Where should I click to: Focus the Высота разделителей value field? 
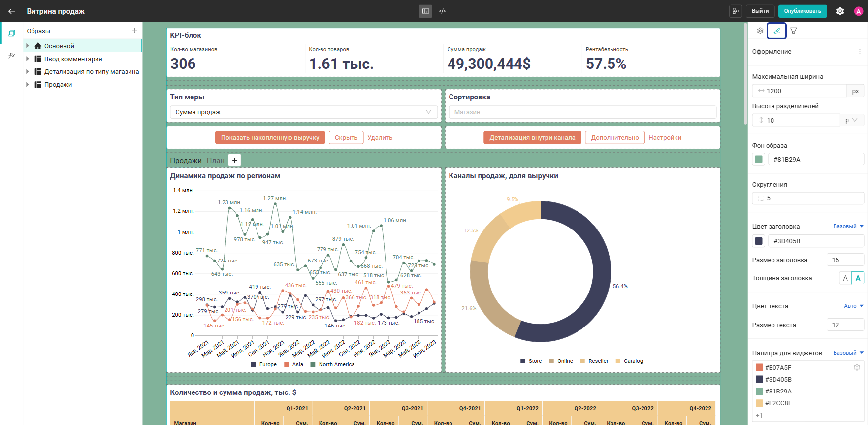[796, 120]
